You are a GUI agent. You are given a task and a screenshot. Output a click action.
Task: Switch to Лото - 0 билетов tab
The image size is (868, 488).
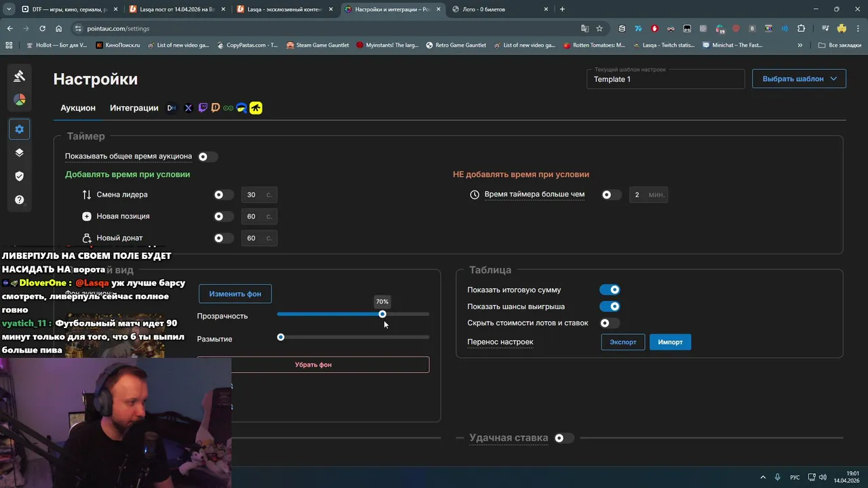(500, 9)
